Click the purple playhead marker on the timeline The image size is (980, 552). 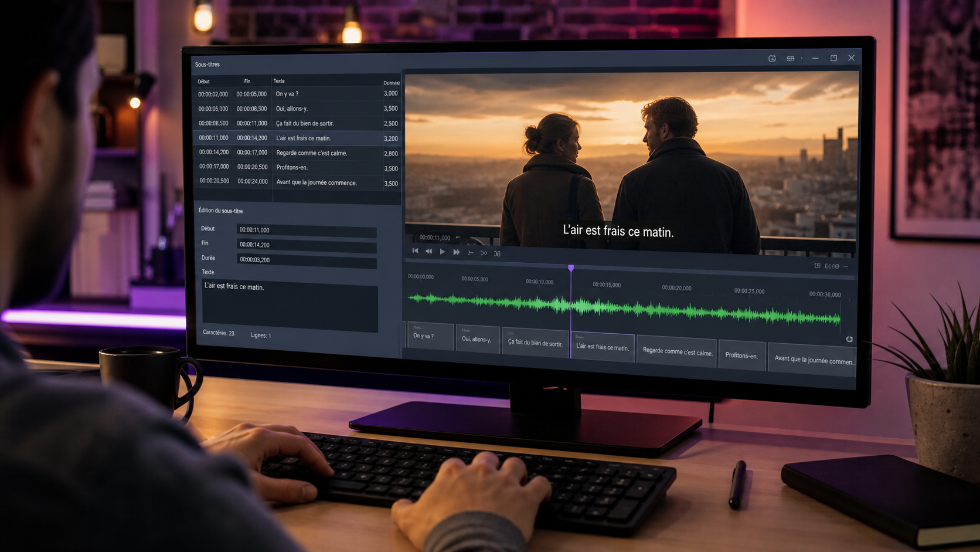click(x=571, y=268)
